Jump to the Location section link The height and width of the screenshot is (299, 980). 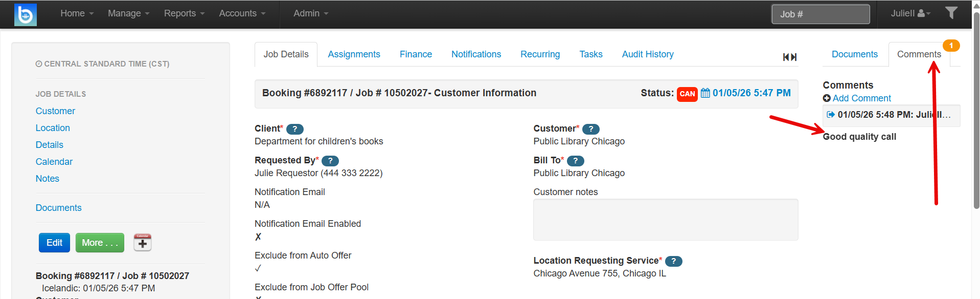coord(53,128)
